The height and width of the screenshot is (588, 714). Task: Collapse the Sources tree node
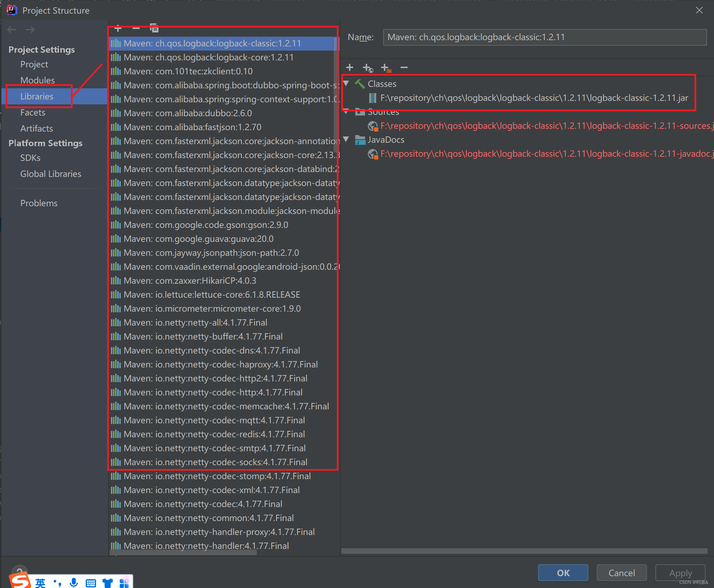click(346, 112)
